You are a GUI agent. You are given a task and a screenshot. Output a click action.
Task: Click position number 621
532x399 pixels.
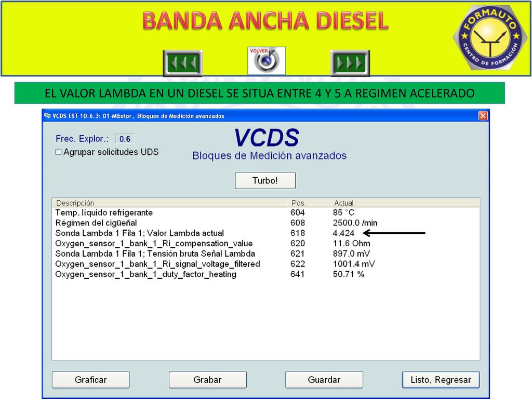point(298,254)
